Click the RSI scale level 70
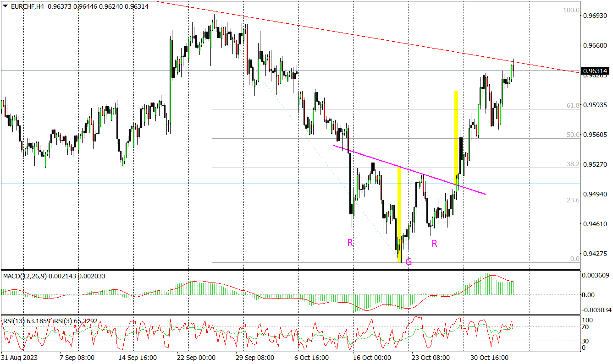 585,327
